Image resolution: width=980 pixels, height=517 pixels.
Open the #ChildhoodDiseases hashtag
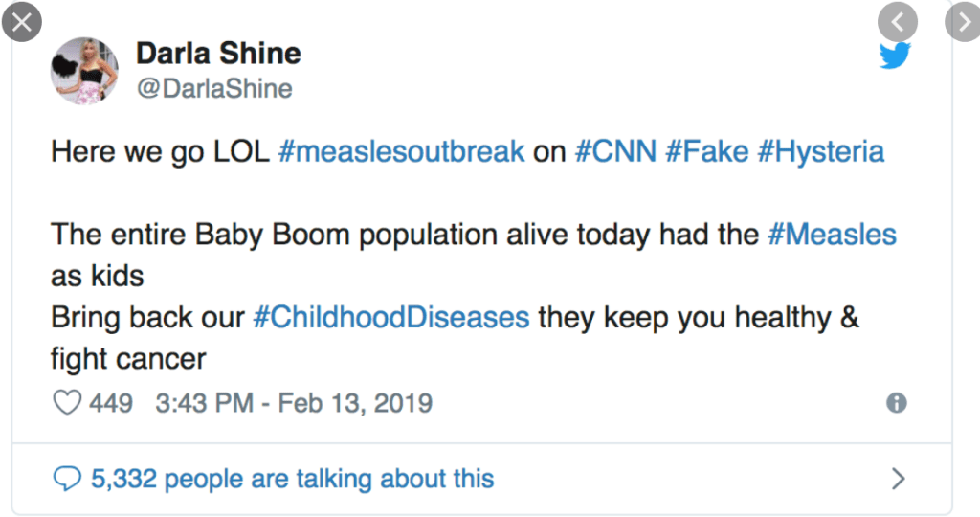pos(390,317)
